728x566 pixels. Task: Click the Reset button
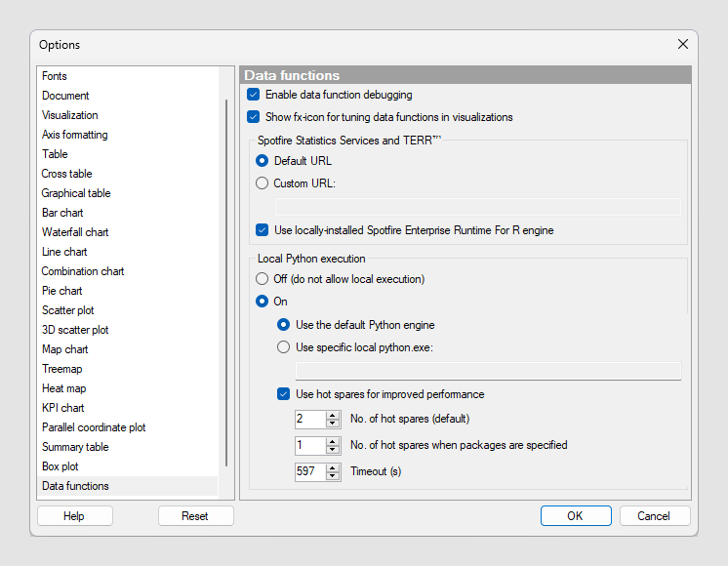click(195, 516)
